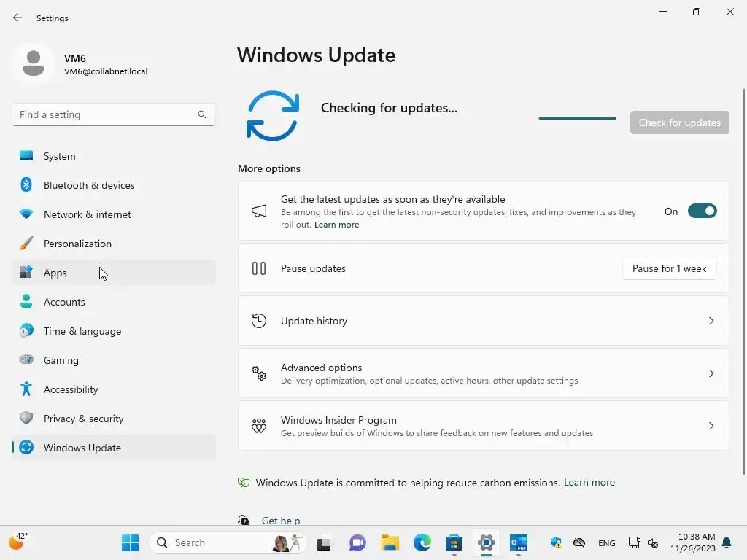Click the pause bars icon for Pause updates

(259, 268)
